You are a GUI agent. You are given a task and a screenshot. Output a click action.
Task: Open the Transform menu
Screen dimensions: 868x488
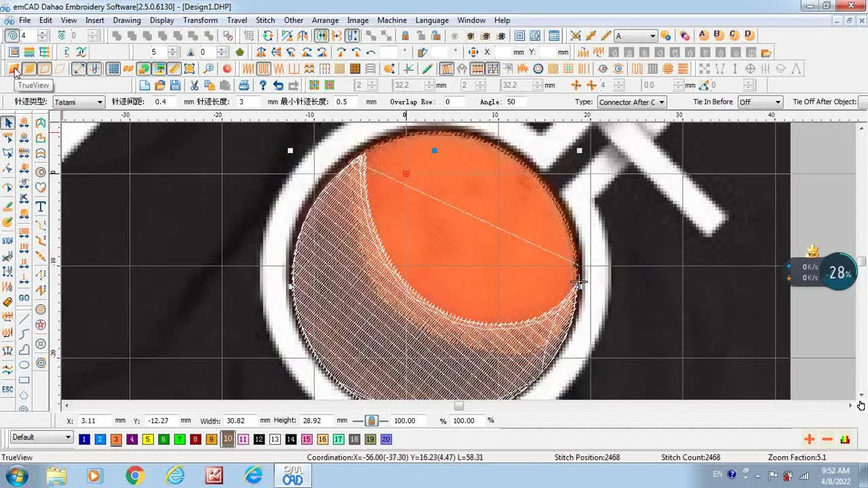(x=200, y=20)
